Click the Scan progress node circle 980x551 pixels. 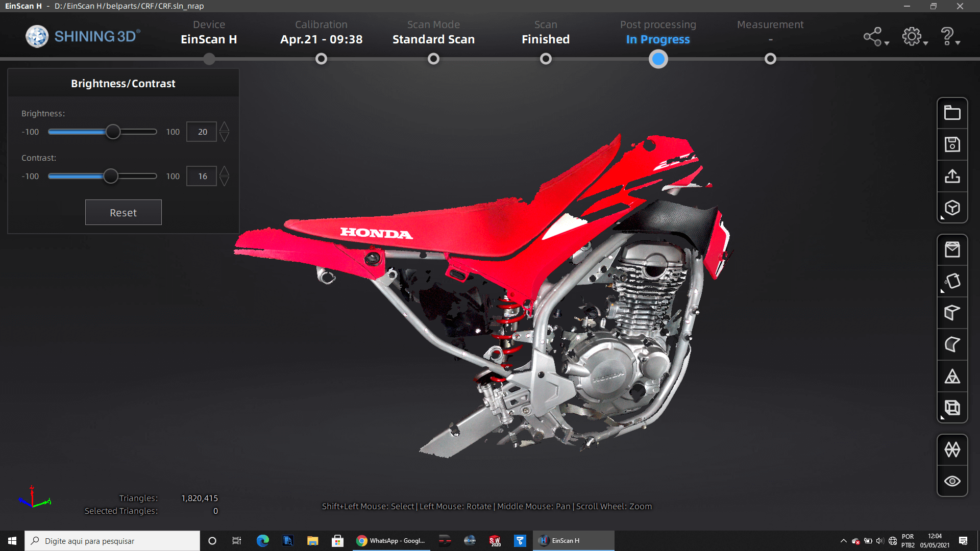[x=546, y=59]
